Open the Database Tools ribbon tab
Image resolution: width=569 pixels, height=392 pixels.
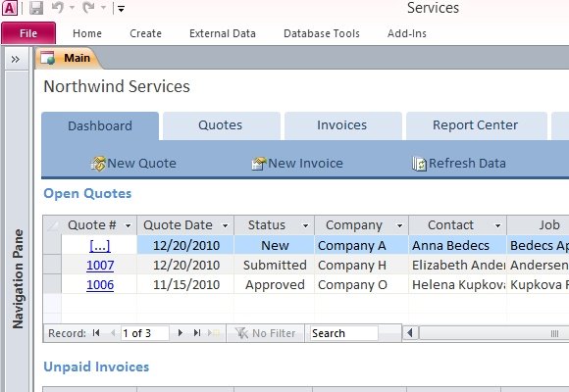point(322,33)
